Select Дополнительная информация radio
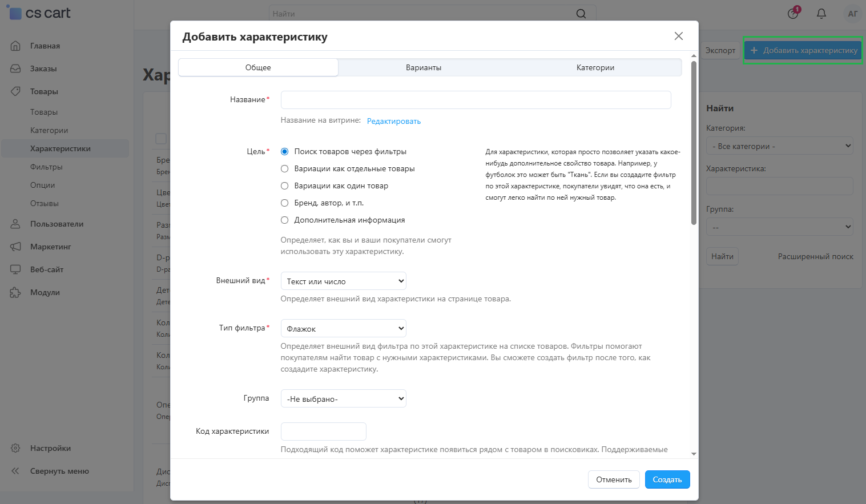866x504 pixels. (284, 220)
